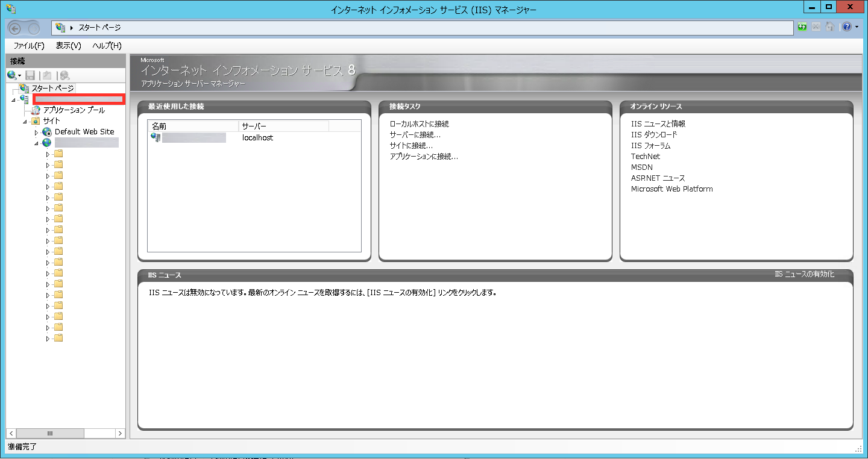Click the stopped Default Web Site globe icon

[x=47, y=131]
